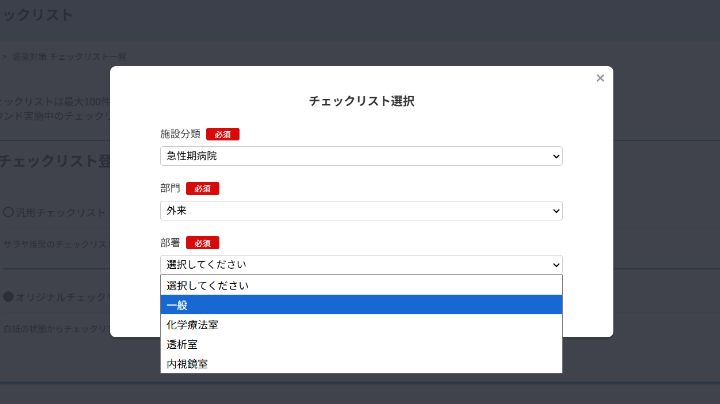720x404 pixels.
Task: Open the 施設分類 dropdown showing 急性期病院
Action: point(361,156)
